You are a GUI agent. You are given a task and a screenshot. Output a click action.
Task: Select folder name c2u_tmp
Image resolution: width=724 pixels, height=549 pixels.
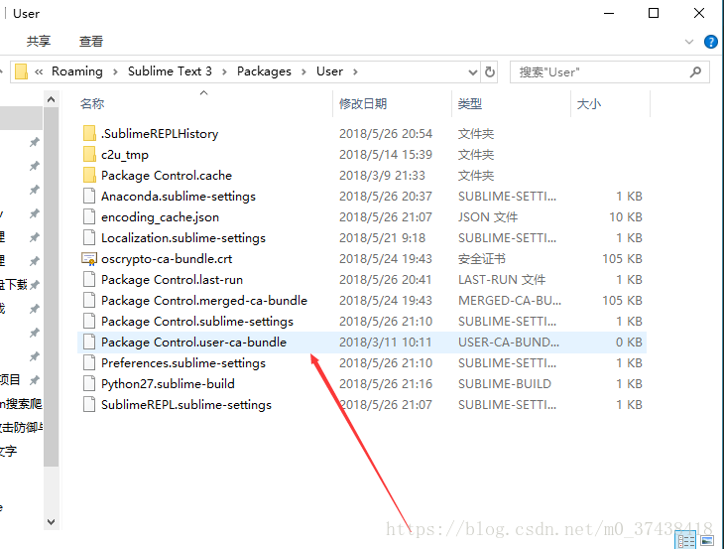[125, 155]
